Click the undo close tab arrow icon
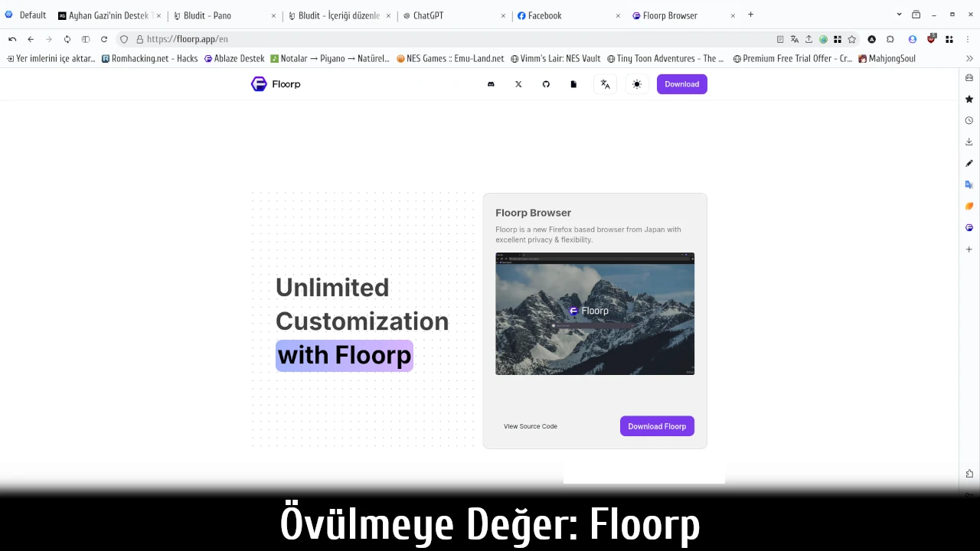 point(12,39)
